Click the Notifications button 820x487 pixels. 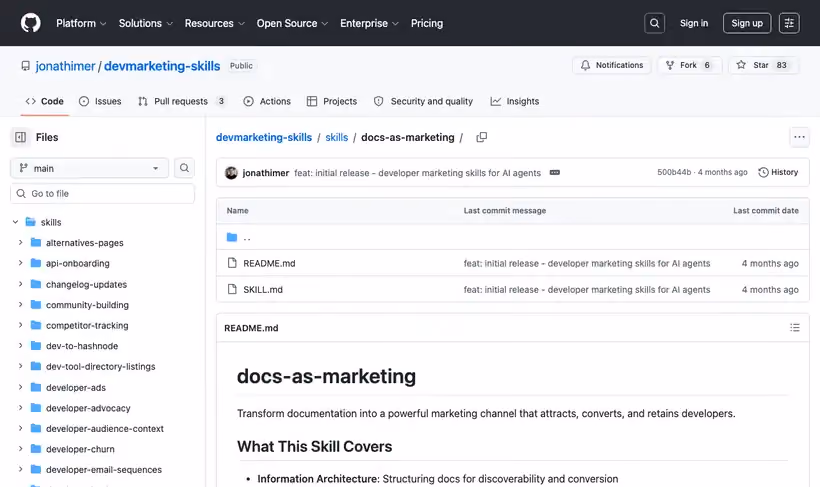coord(612,65)
